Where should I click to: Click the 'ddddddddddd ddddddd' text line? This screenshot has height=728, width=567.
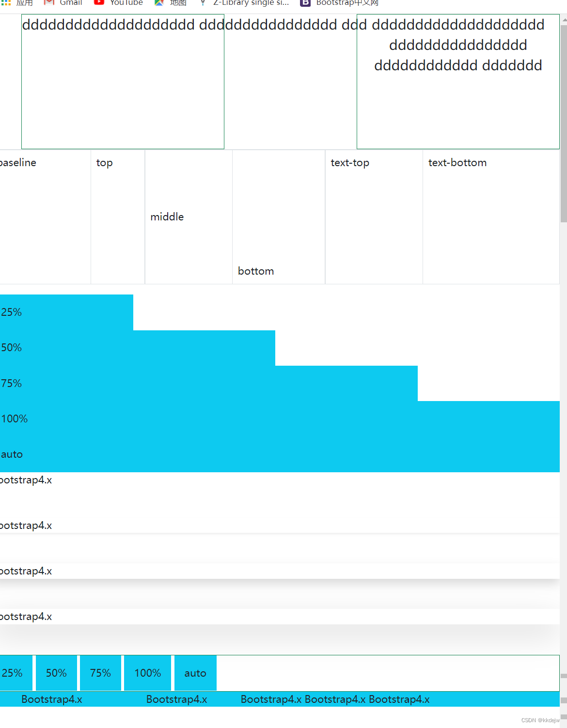[458, 65]
